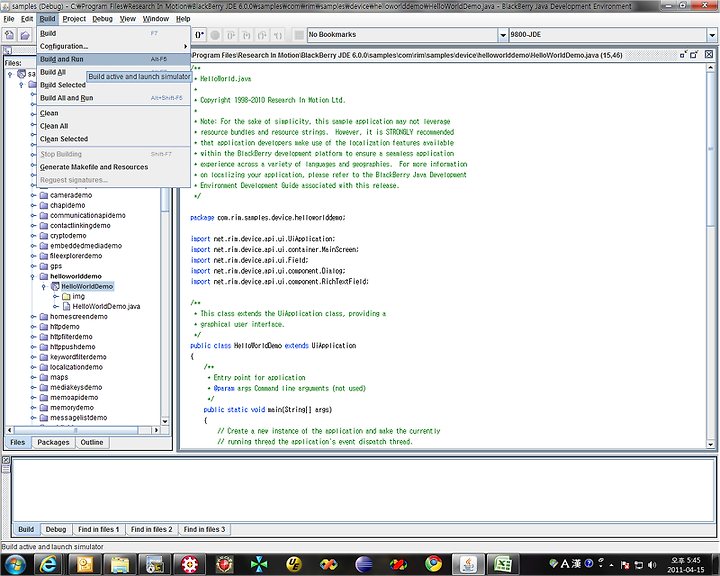Open the No Bookmarks dropdown
Image resolution: width=720 pixels, height=576 pixels.
[x=503, y=35]
